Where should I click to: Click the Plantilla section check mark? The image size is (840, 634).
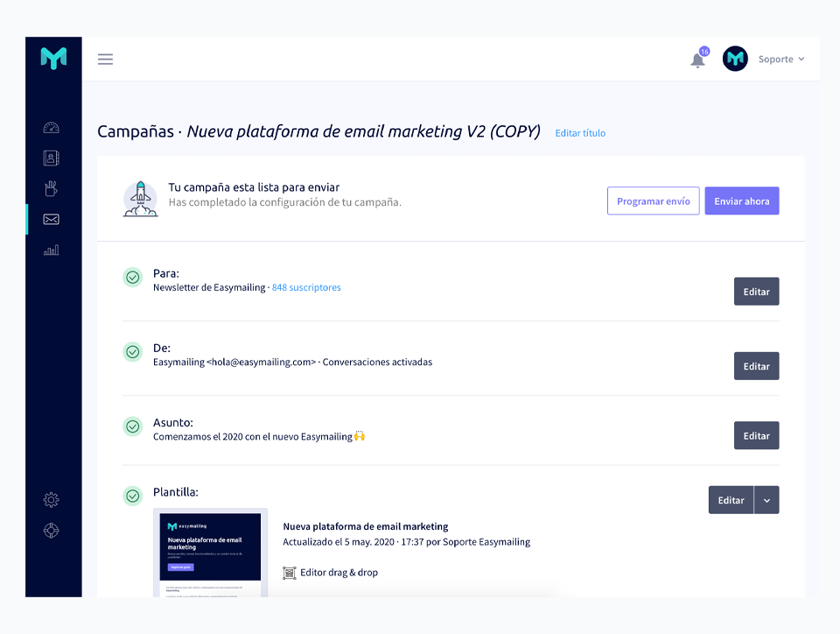point(133,496)
